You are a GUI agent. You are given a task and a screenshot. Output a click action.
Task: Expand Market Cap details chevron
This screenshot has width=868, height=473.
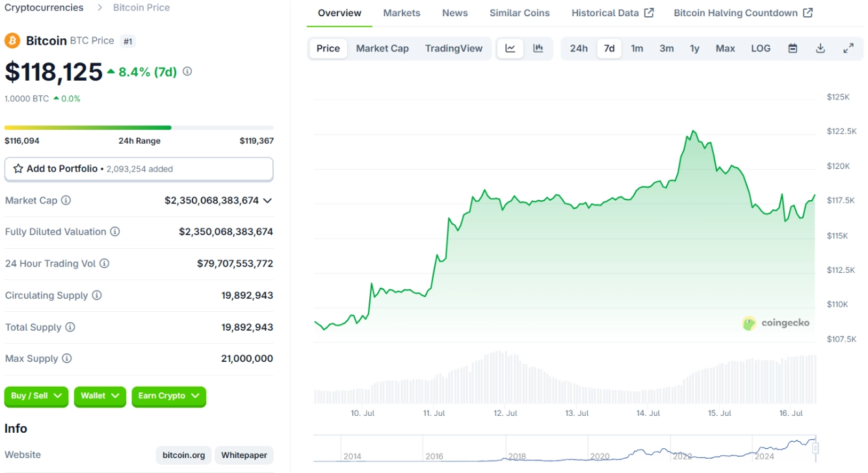tap(267, 201)
